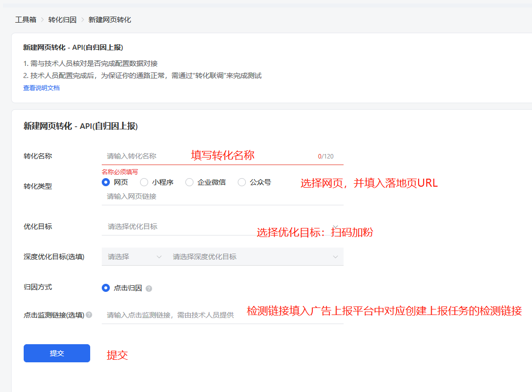Choose 小程序 as conversion type
The height and width of the screenshot is (392, 532).
click(x=144, y=182)
